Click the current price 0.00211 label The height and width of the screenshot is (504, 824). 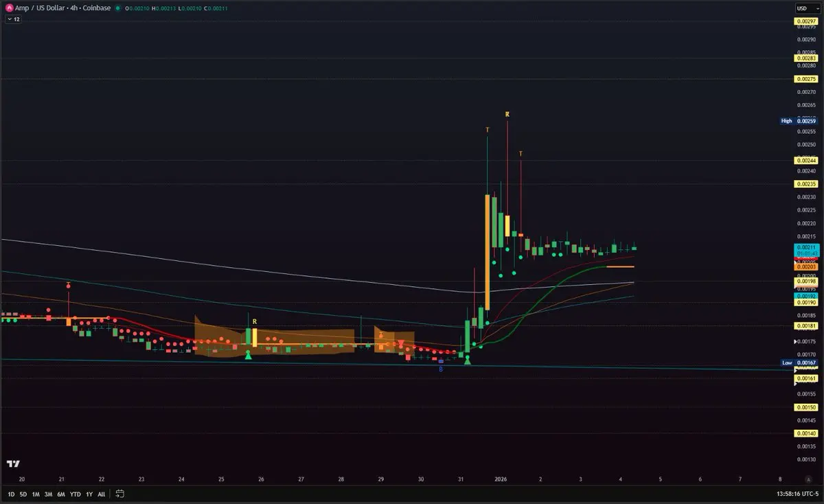click(x=805, y=249)
